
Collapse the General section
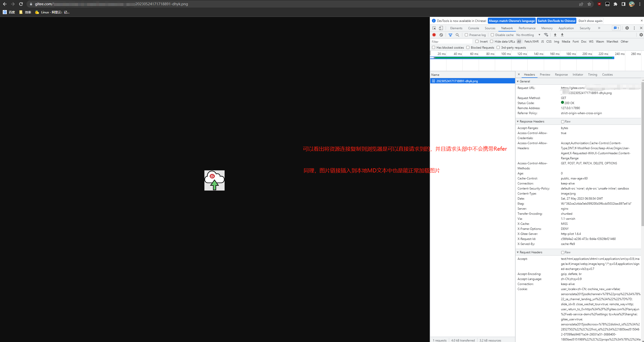click(518, 81)
